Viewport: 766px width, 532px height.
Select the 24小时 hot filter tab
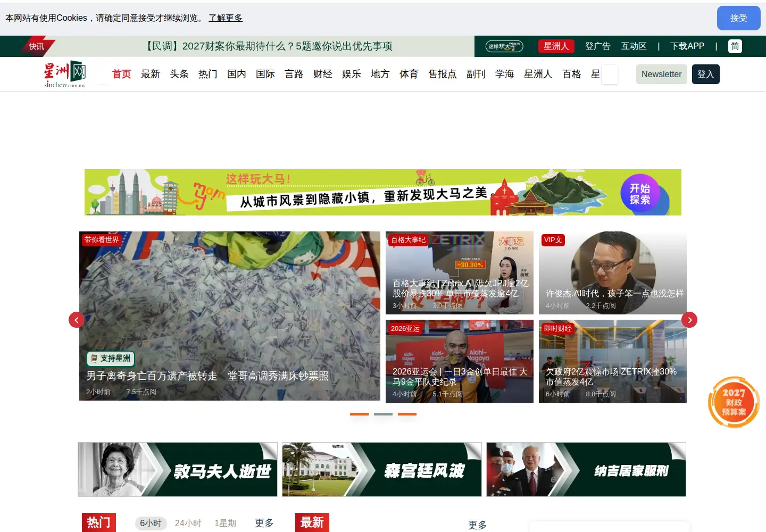point(188,523)
